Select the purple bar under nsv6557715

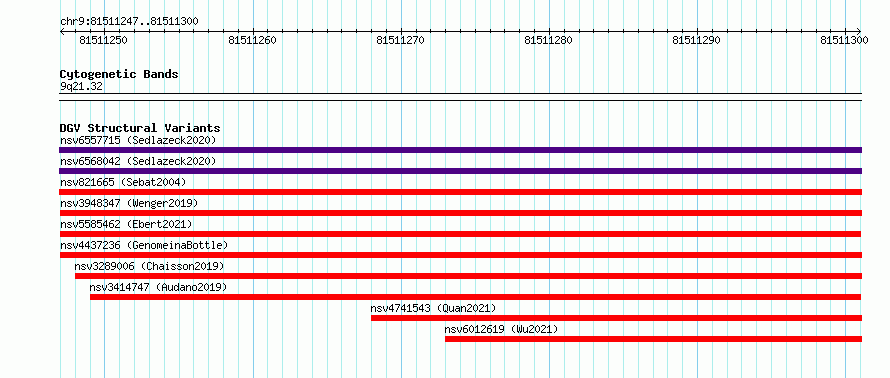[460, 150]
